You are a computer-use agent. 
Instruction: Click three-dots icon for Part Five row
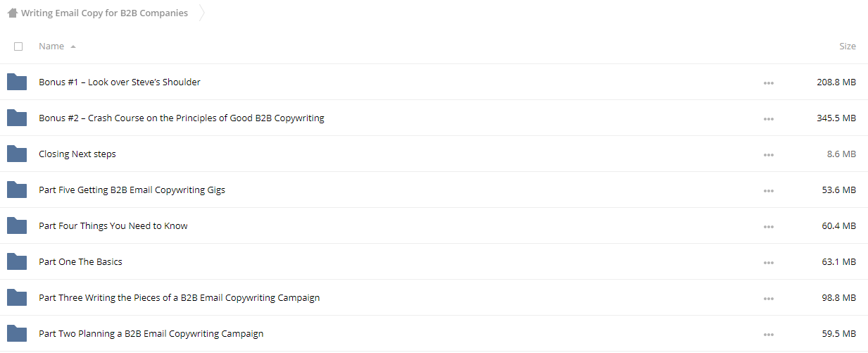pyautogui.click(x=769, y=191)
